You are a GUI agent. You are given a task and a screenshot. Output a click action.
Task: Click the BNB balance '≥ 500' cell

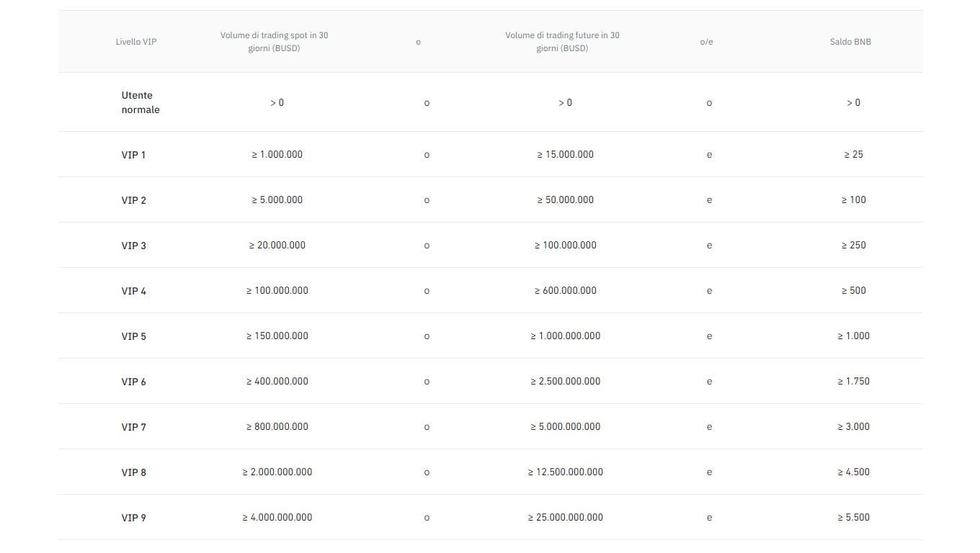(854, 290)
